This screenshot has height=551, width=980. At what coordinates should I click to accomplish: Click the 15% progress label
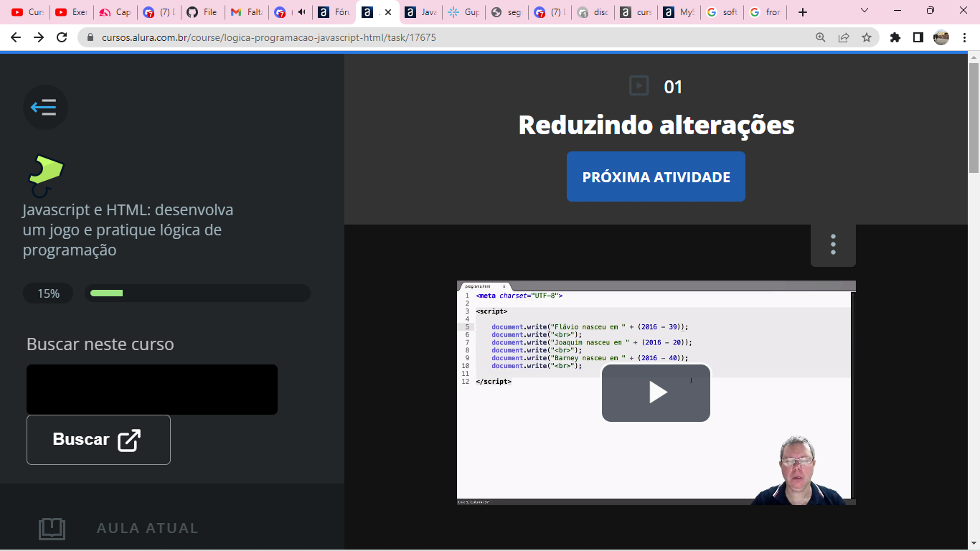[x=48, y=293]
